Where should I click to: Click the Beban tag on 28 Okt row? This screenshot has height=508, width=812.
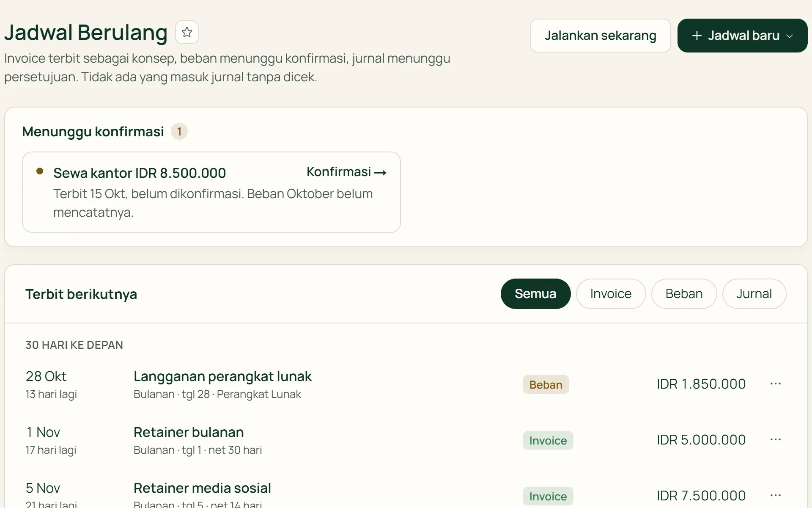coord(546,384)
